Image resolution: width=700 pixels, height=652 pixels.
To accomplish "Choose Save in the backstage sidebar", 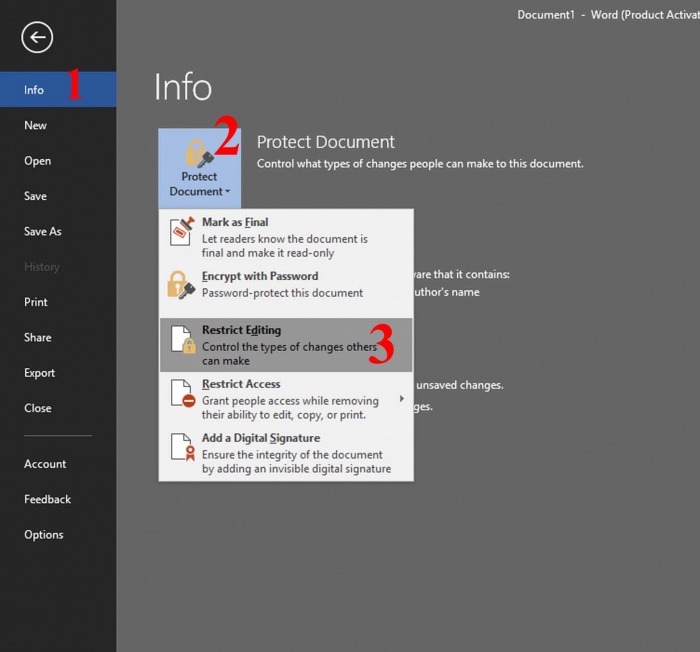I will point(36,196).
